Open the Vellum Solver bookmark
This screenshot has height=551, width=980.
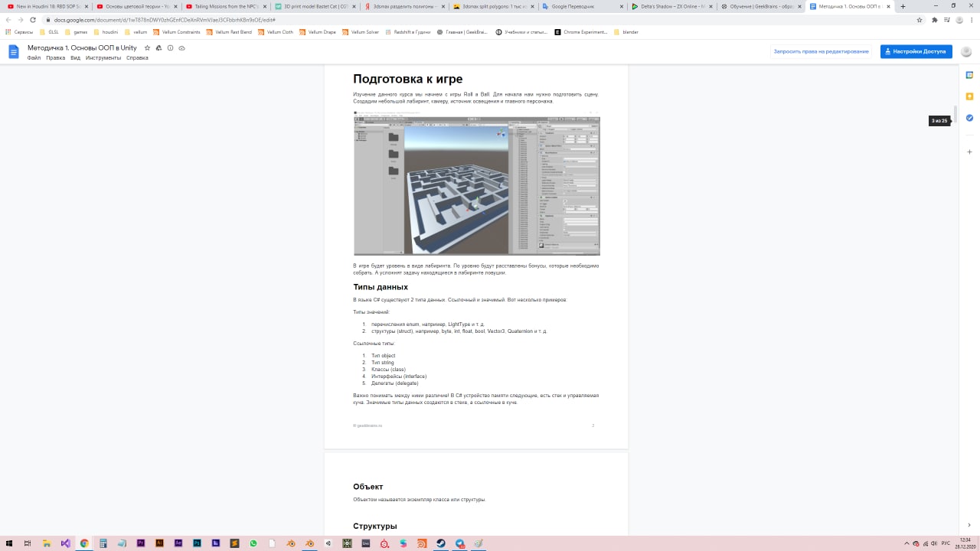[x=361, y=32]
